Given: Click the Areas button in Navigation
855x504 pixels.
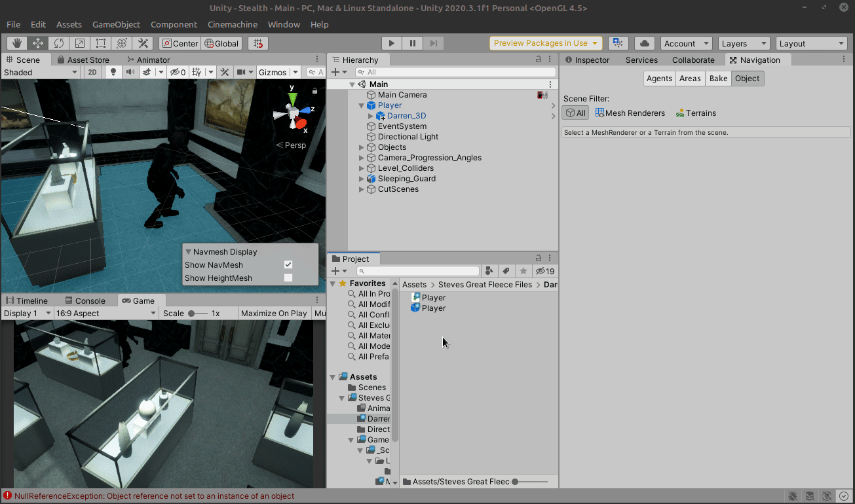Looking at the screenshot, I should pos(690,78).
